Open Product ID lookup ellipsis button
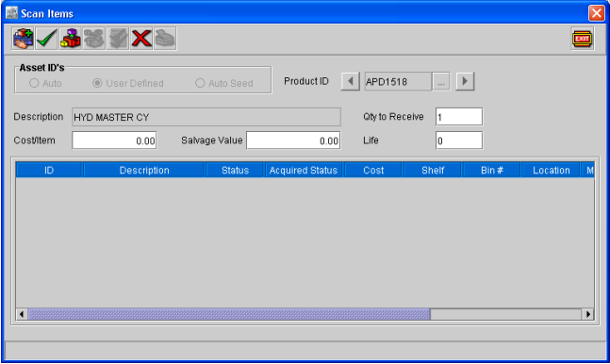The height and width of the screenshot is (364, 610). 441,81
